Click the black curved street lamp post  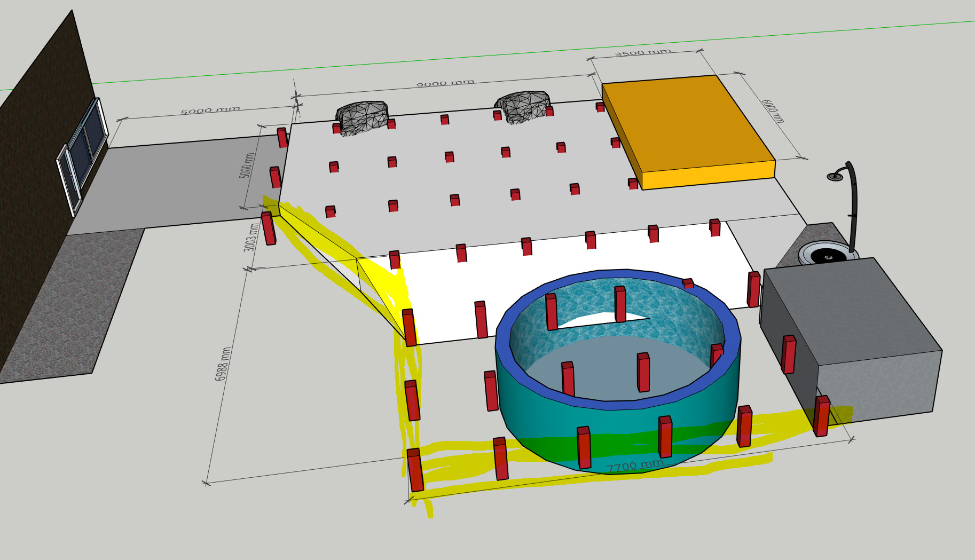(x=853, y=203)
